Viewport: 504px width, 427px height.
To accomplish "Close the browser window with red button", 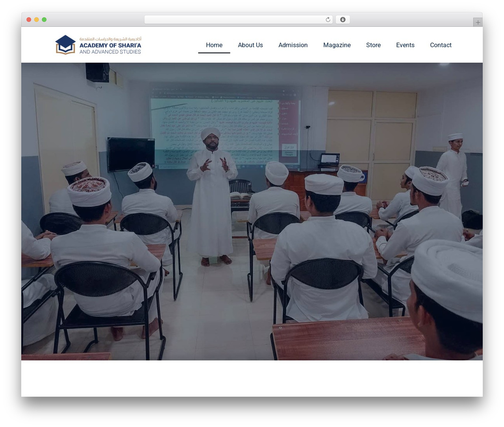I will pos(29,20).
